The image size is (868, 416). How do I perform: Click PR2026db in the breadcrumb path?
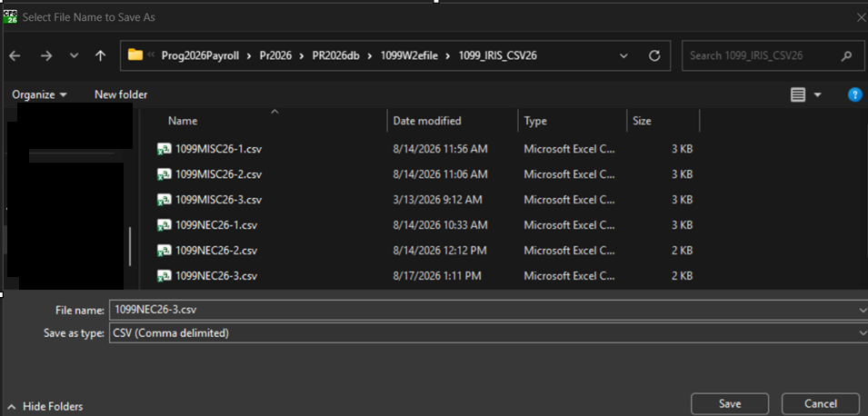[x=336, y=56]
